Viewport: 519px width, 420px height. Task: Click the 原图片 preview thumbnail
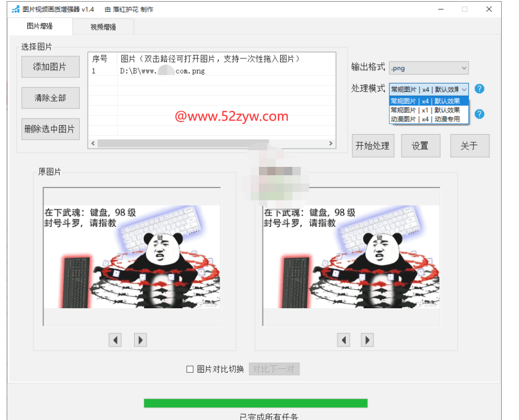(x=132, y=256)
